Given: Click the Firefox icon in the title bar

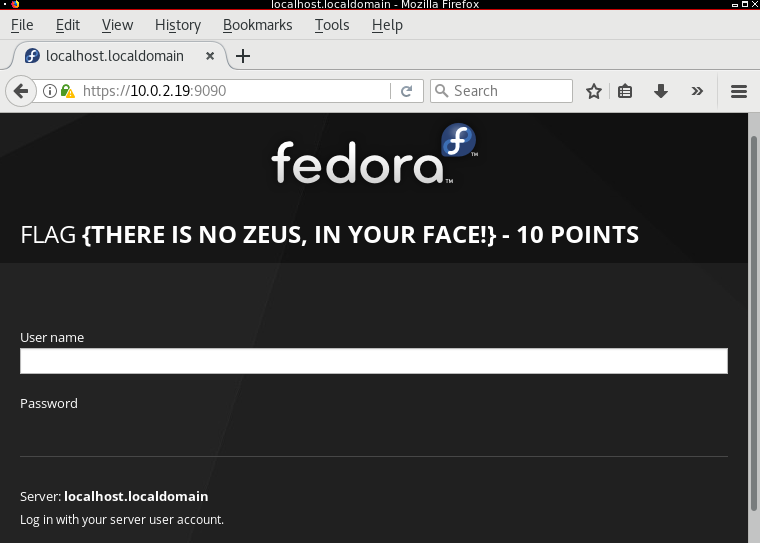Looking at the screenshot, I should pos(15,4).
